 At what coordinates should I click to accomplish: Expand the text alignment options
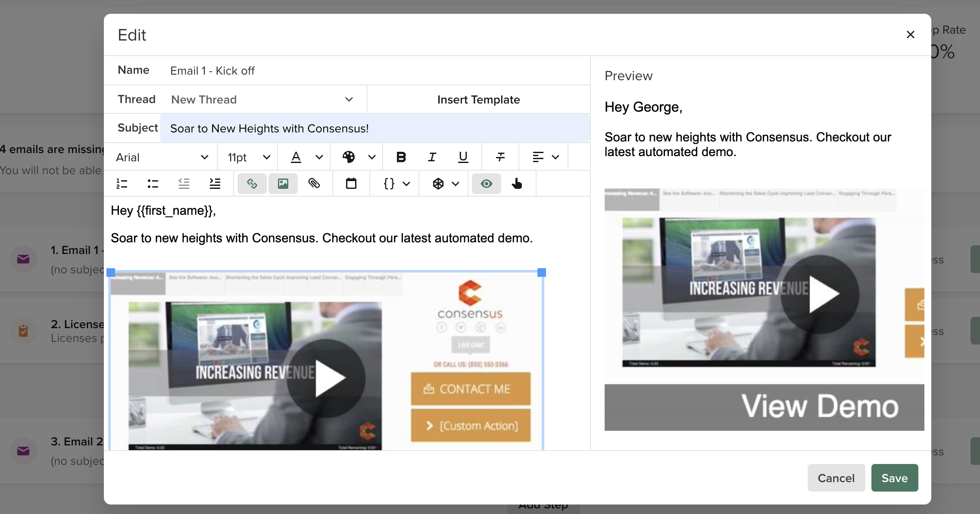[x=556, y=157]
